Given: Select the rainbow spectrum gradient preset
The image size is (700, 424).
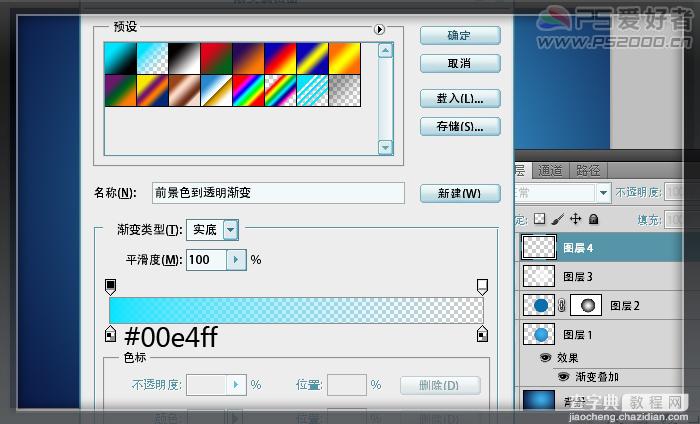Looking at the screenshot, I should pos(249,91).
